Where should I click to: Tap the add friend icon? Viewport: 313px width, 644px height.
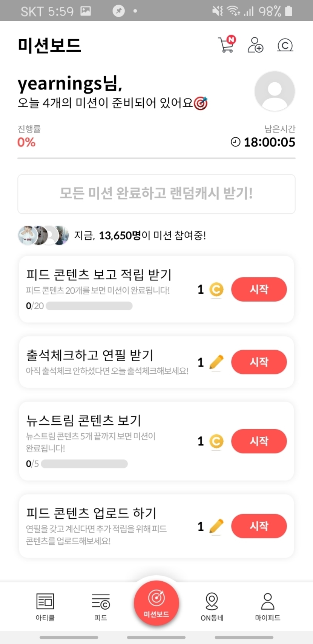(255, 45)
